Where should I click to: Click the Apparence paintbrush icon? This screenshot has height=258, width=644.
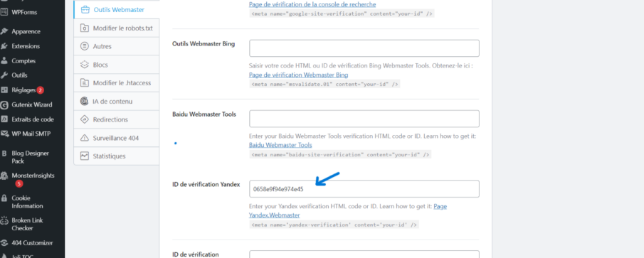pos(4,31)
